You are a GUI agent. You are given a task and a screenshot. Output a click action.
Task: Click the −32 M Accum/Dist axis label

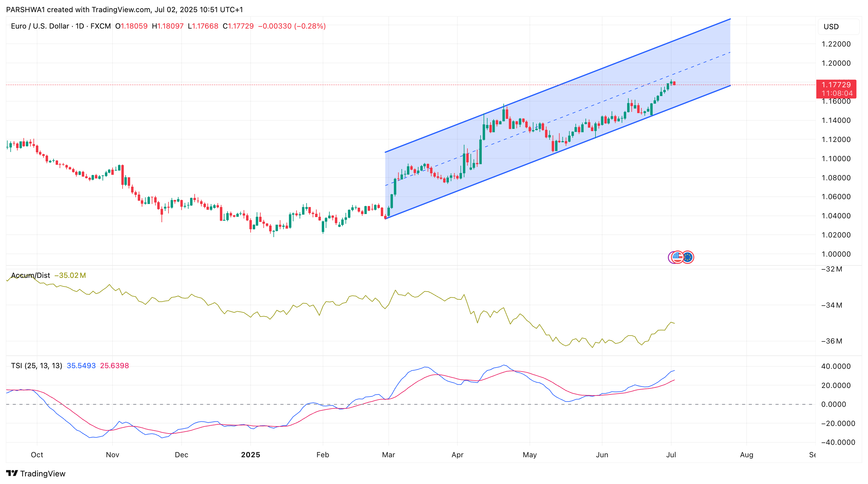832,269
